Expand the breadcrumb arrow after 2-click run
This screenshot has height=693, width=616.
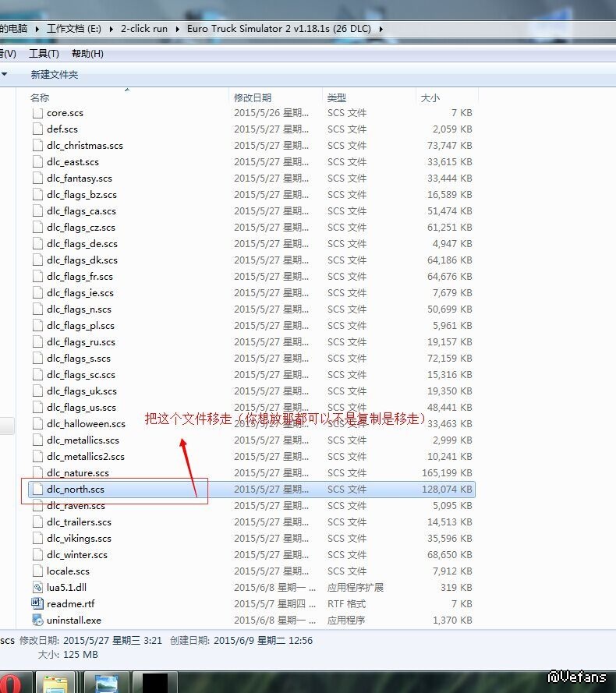click(177, 29)
